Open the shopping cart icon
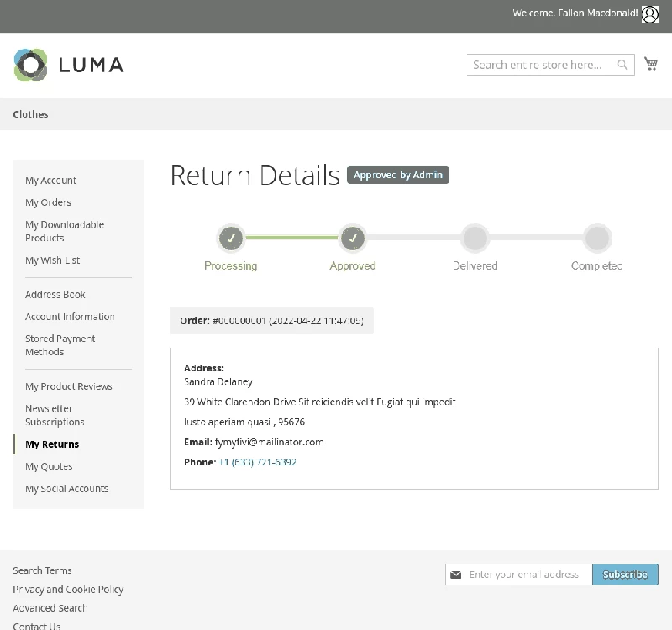The height and width of the screenshot is (630, 672). click(x=651, y=64)
